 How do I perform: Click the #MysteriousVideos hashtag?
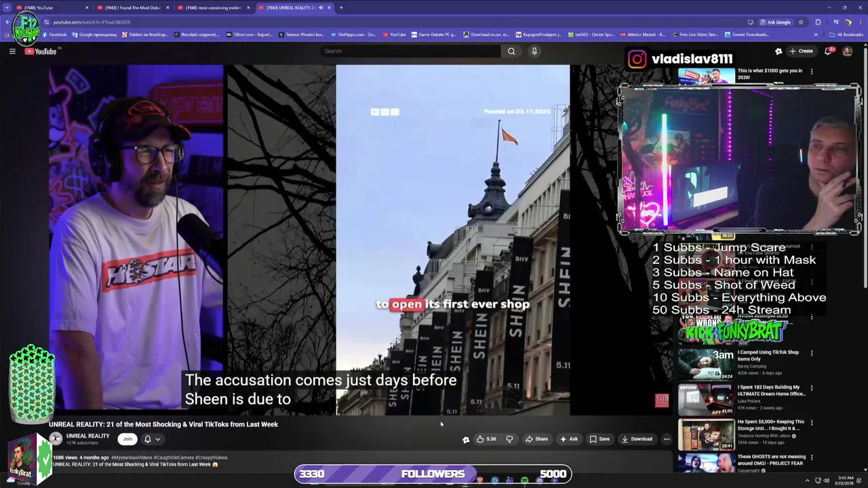coord(132,457)
